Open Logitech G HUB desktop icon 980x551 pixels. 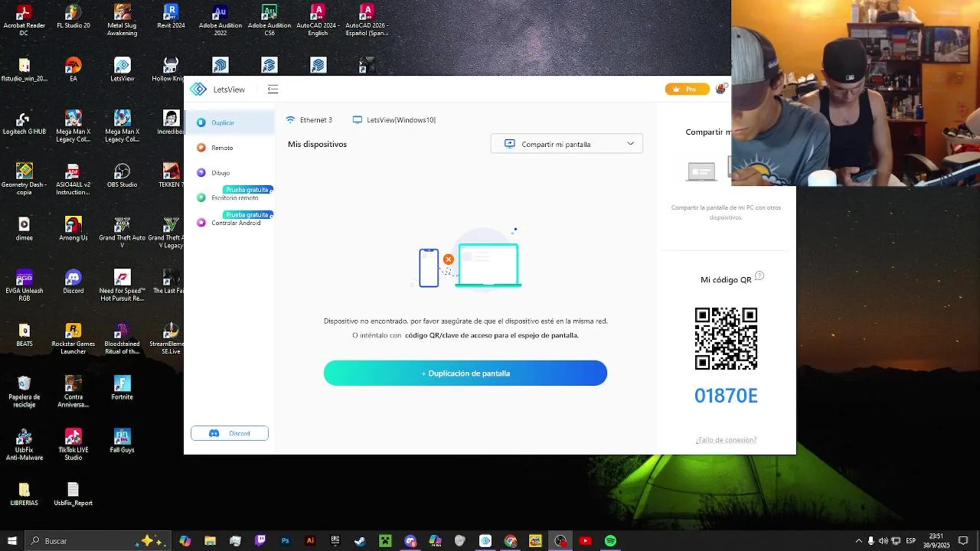coord(24,123)
